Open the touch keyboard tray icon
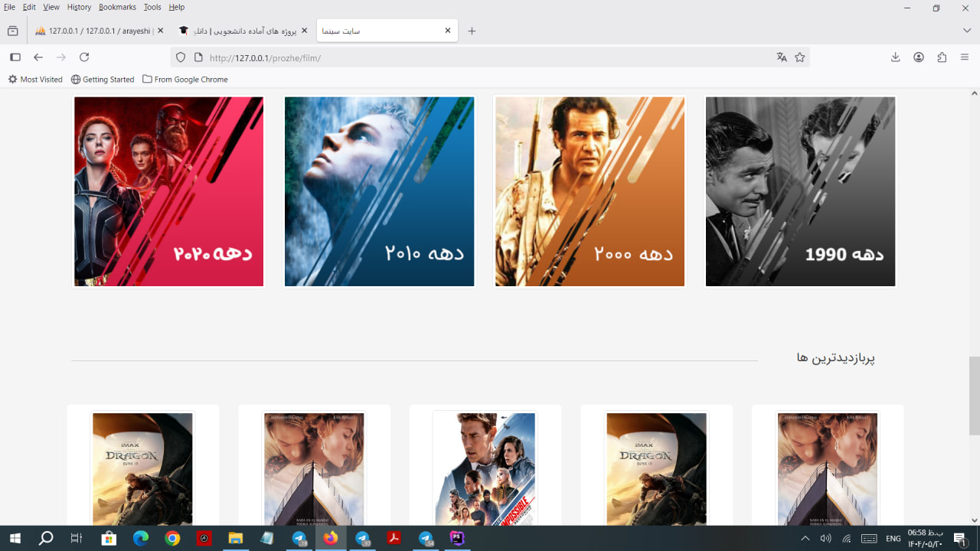Image resolution: width=980 pixels, height=551 pixels. [869, 539]
